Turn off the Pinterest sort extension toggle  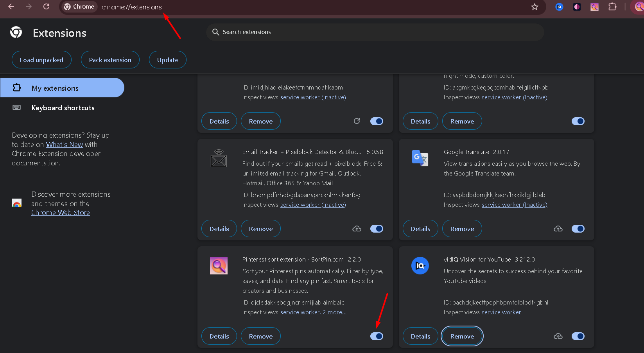coord(377,336)
